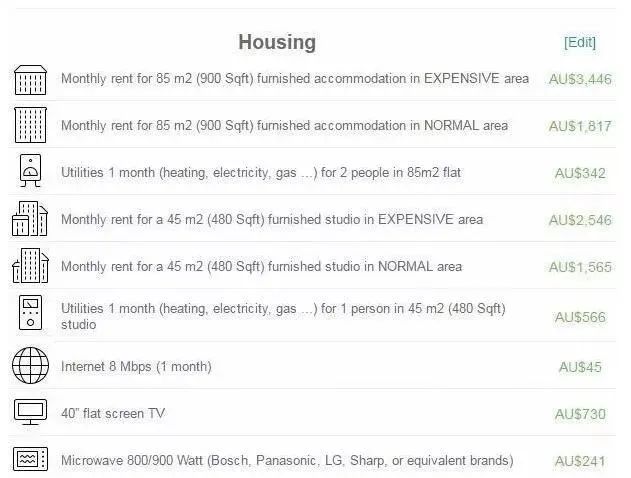Viewport: 631px width, 478px height.
Task: Click the Housing section heading
Action: 277,42
